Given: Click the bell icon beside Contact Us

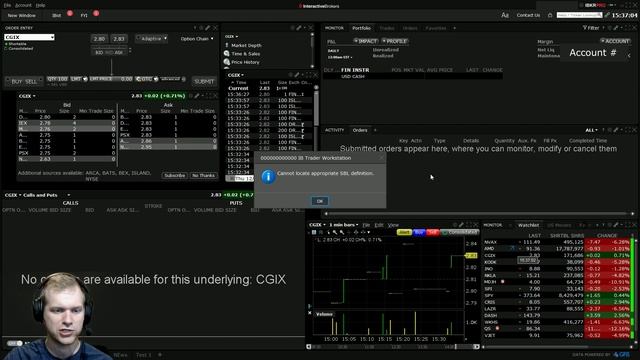Looking at the screenshot, I should click(550, 15).
